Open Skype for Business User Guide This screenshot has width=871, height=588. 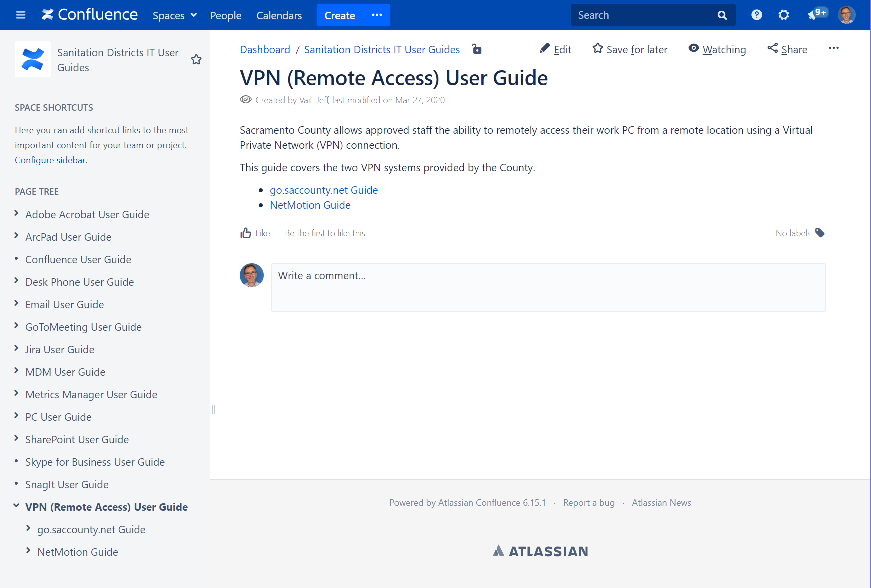click(x=95, y=462)
